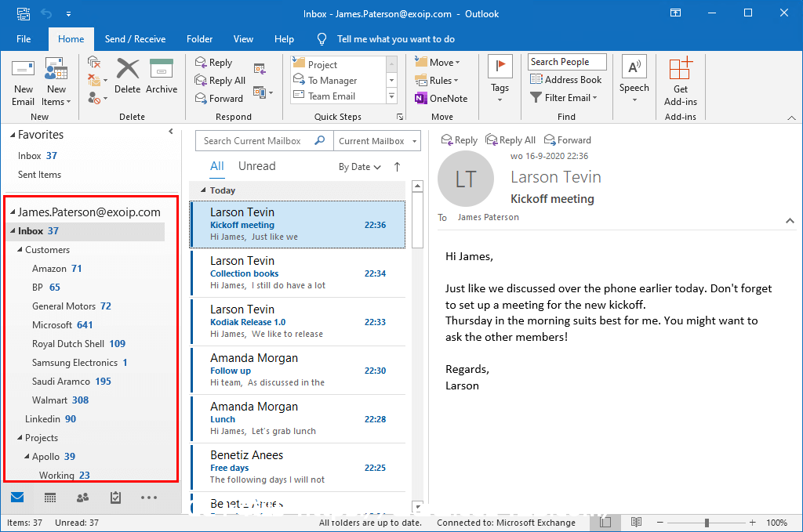Screen dimensions: 803x532
Task: Collapse the Projects folder
Action: click(x=20, y=437)
